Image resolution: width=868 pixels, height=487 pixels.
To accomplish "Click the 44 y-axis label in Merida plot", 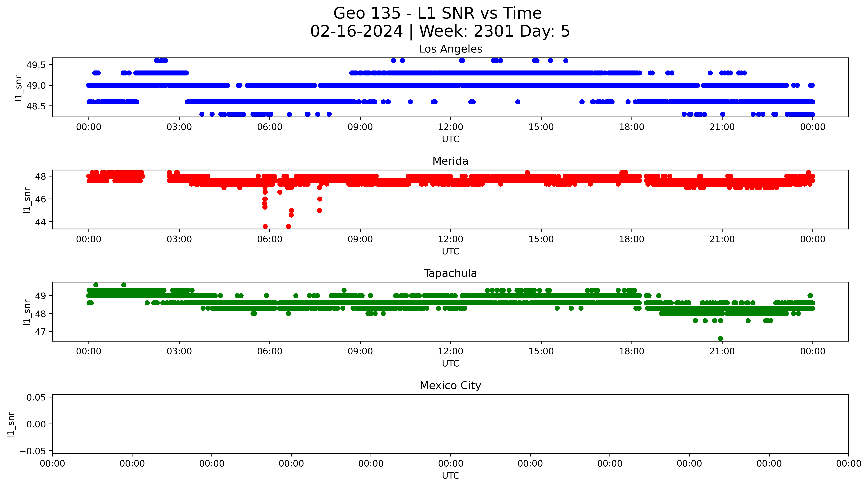I will (40, 222).
